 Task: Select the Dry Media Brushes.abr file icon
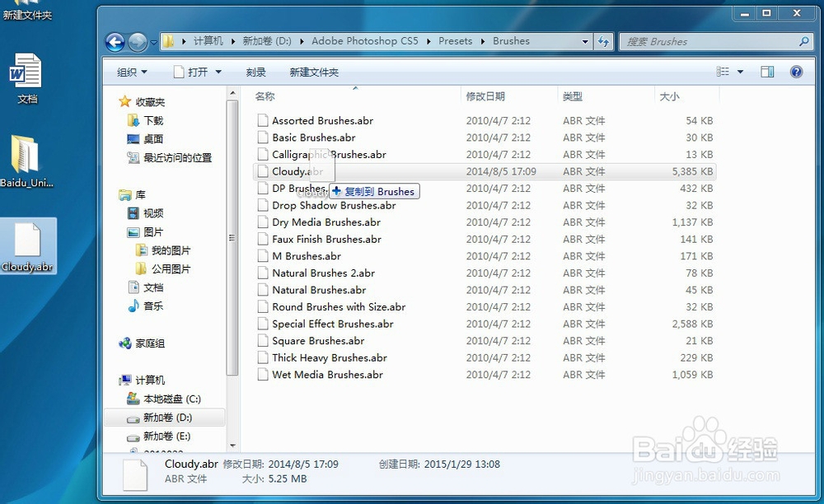pos(263,222)
